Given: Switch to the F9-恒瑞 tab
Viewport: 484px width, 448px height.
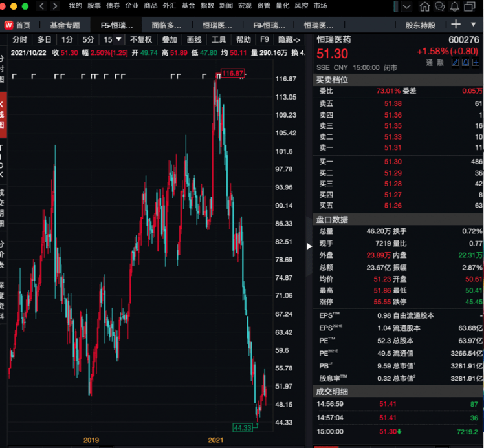Looking at the screenshot, I should tap(269, 25).
